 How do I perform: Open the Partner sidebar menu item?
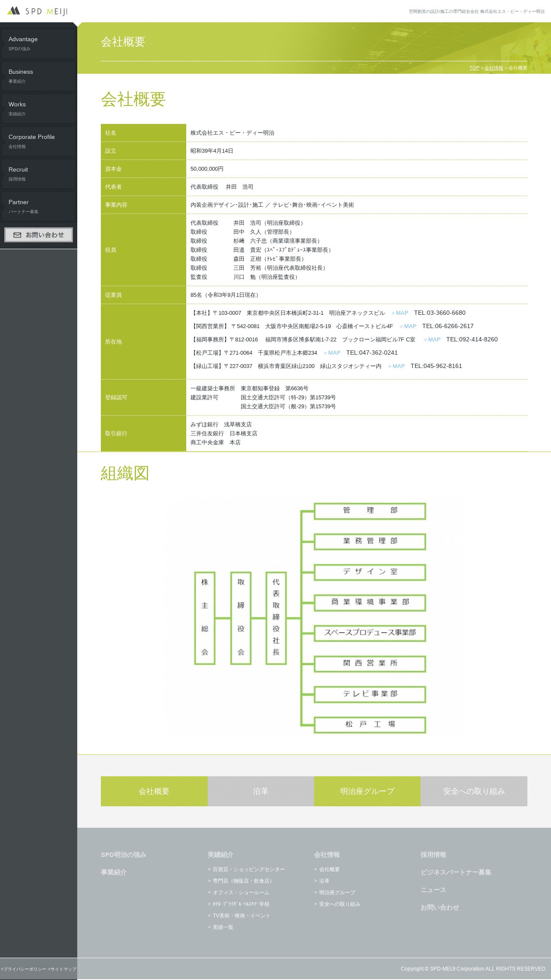tap(39, 206)
